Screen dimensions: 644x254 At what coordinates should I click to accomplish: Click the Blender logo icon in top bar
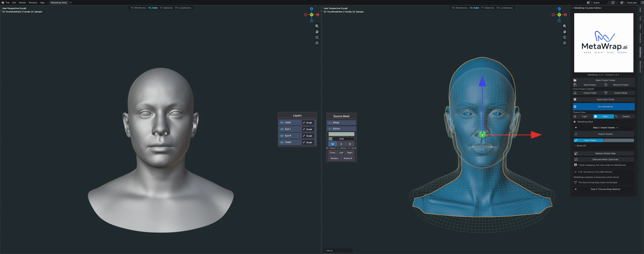3,3
